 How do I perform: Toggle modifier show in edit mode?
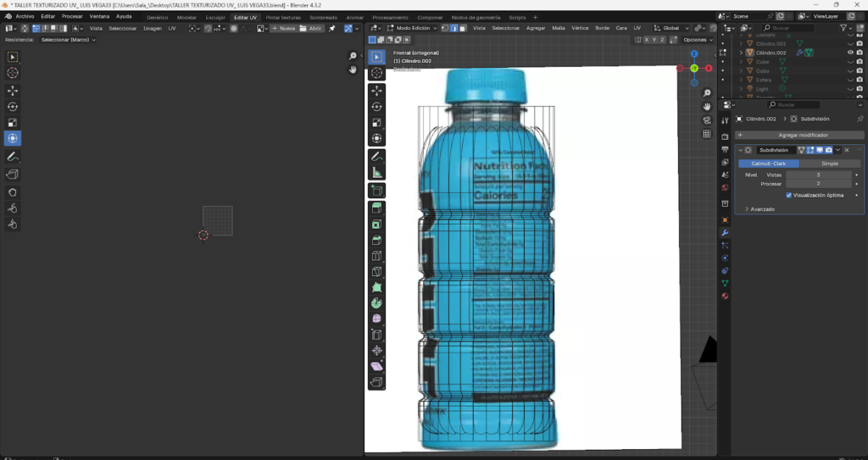[811, 150]
